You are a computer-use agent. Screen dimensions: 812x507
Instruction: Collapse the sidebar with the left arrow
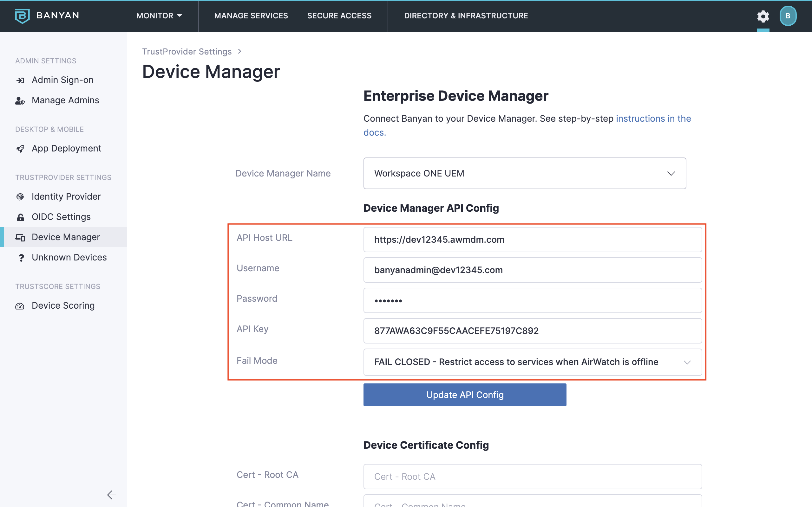click(111, 495)
